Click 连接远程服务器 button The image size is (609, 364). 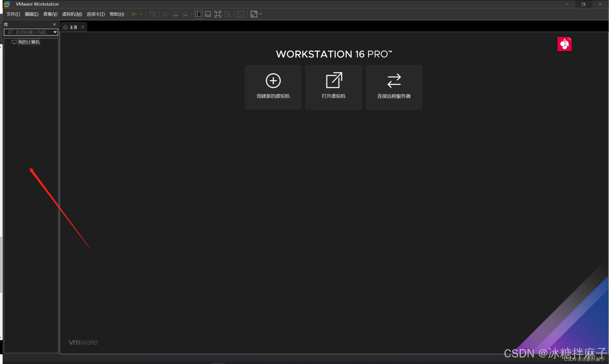coord(394,87)
